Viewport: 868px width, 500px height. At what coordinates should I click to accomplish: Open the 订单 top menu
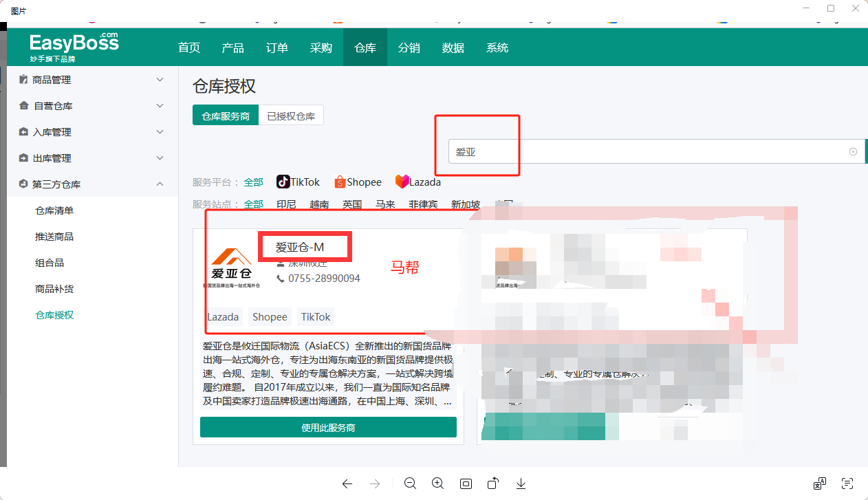click(277, 48)
